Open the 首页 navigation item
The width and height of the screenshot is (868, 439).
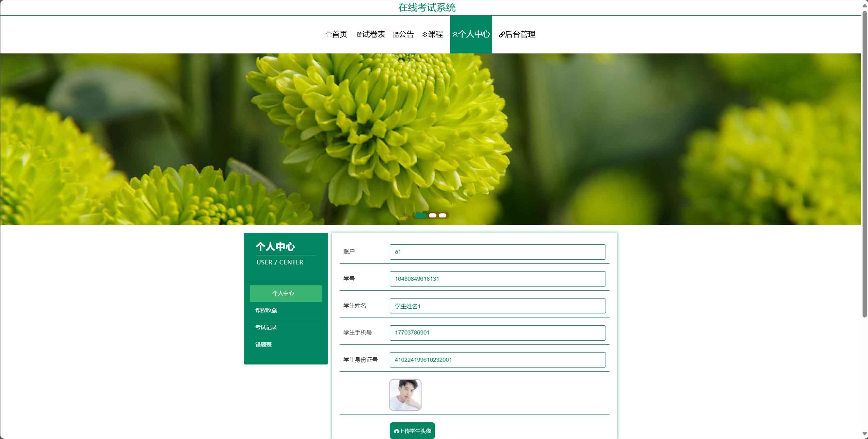(337, 34)
